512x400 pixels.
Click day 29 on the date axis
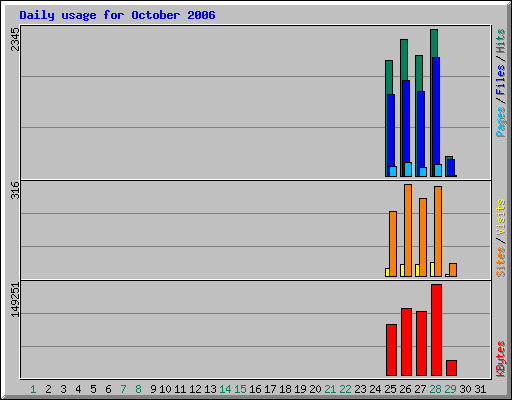click(x=450, y=389)
